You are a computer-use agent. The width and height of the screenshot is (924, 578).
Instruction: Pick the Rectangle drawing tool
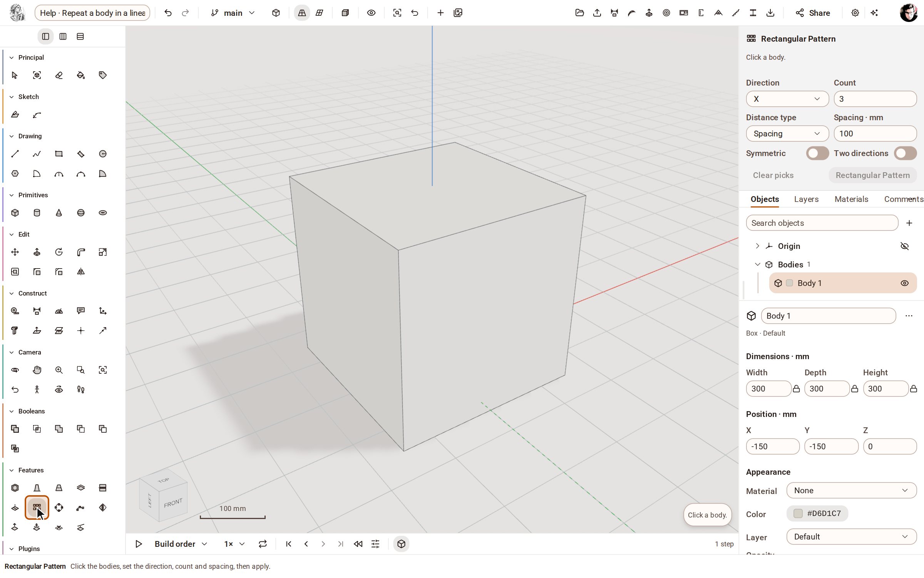pos(59,154)
